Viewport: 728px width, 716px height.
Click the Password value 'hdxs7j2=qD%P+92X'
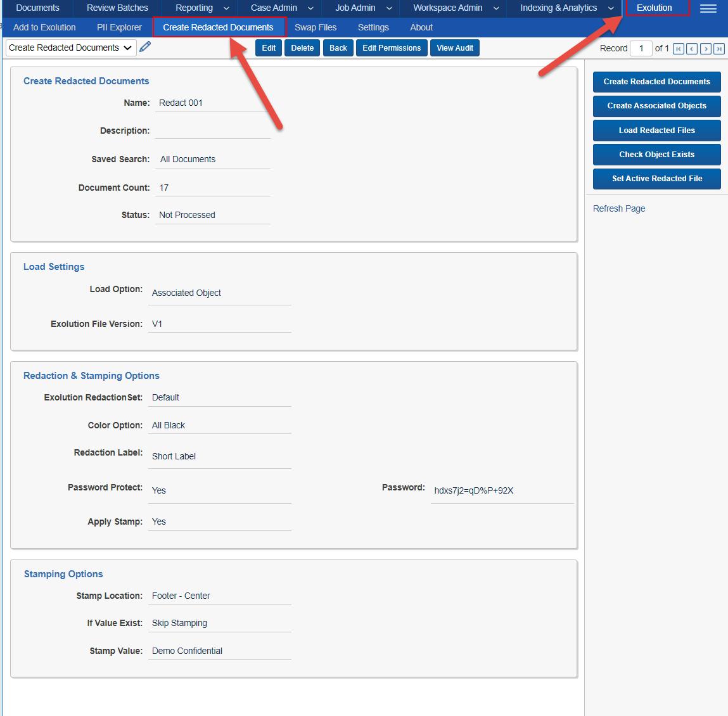coord(473,490)
